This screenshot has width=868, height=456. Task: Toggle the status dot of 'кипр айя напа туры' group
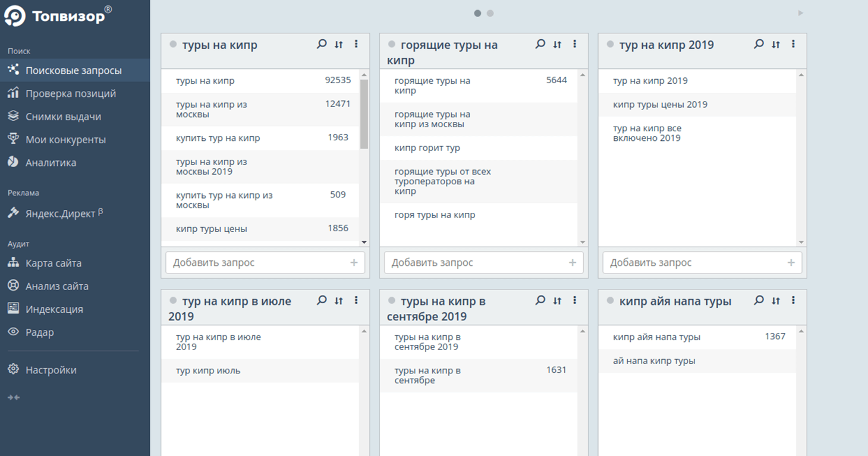(610, 301)
